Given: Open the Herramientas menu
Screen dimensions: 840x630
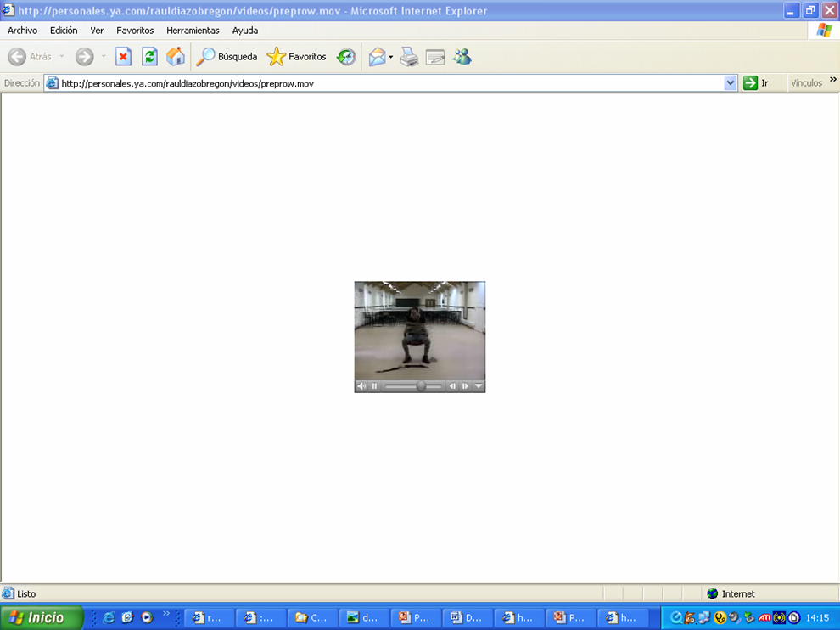Looking at the screenshot, I should 193,31.
